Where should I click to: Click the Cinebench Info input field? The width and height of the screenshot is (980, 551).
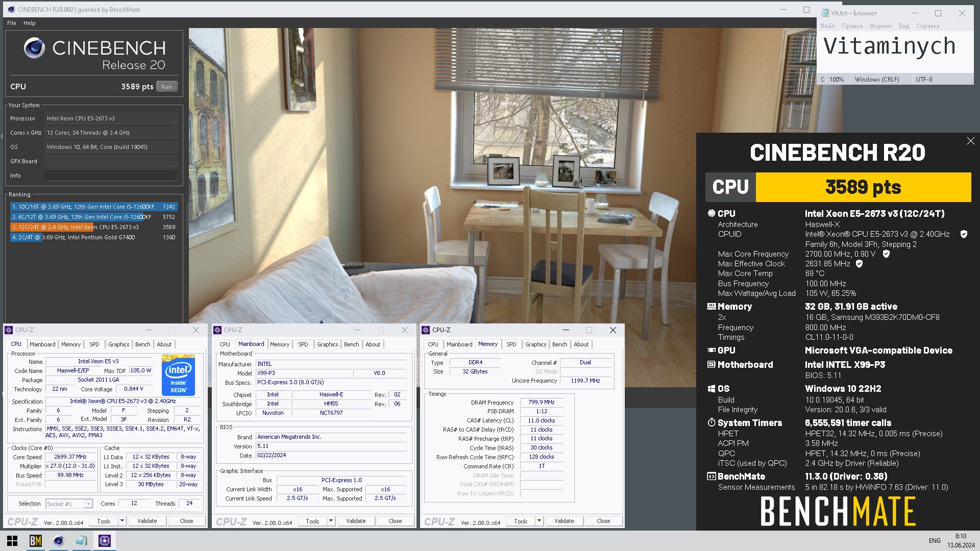pyautogui.click(x=111, y=176)
